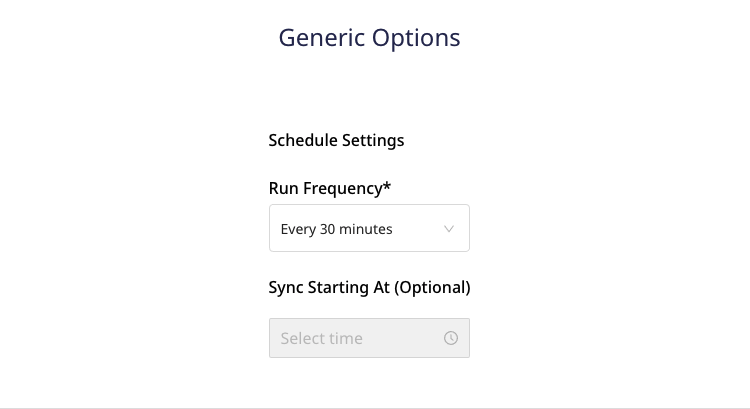Screen dimensions: 750x409
Task: Click the word "Schedule" in section header
Action: pos(303,140)
